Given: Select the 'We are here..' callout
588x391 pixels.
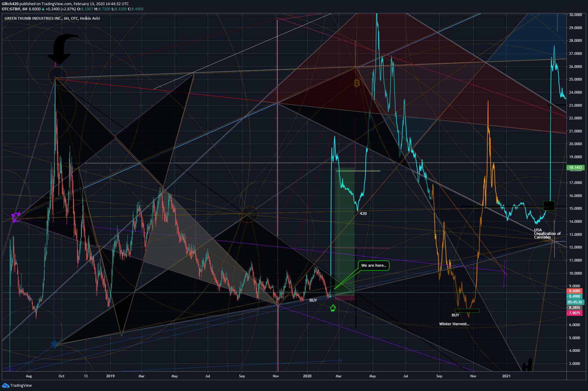Looking at the screenshot, I should (374, 266).
